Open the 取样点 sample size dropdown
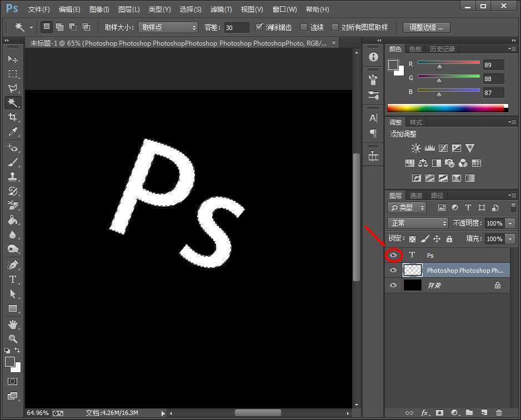The width and height of the screenshot is (521, 420). (x=168, y=27)
